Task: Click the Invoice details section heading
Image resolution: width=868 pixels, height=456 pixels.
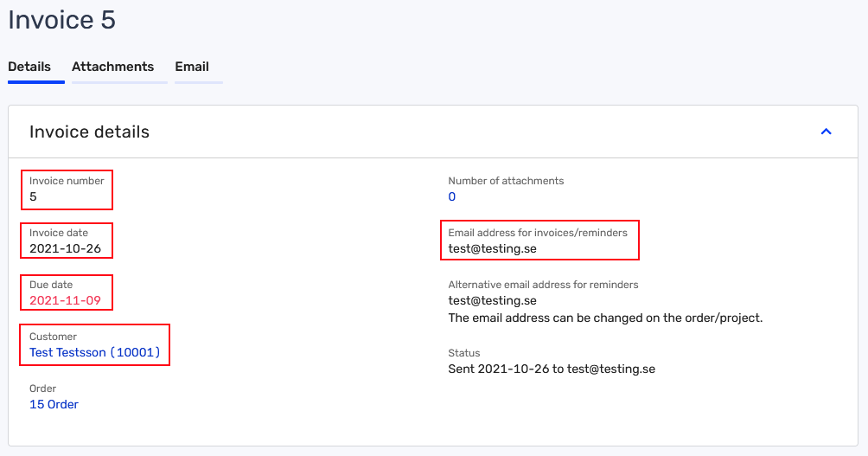Action: pyautogui.click(x=89, y=132)
